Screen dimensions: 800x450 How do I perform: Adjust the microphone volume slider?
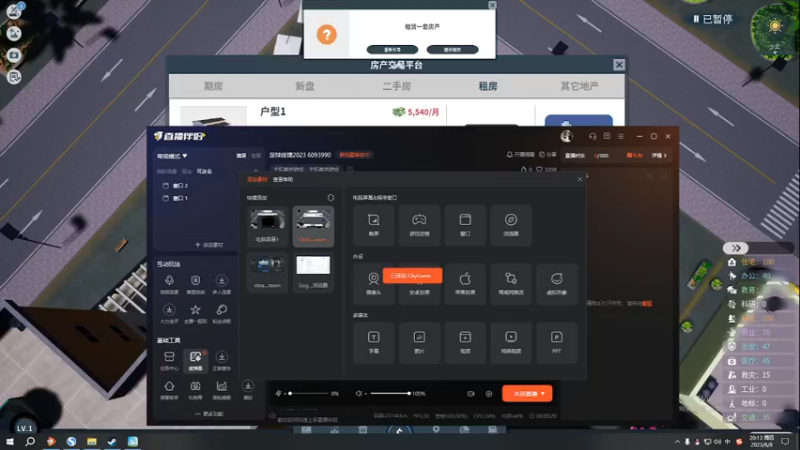click(309, 393)
